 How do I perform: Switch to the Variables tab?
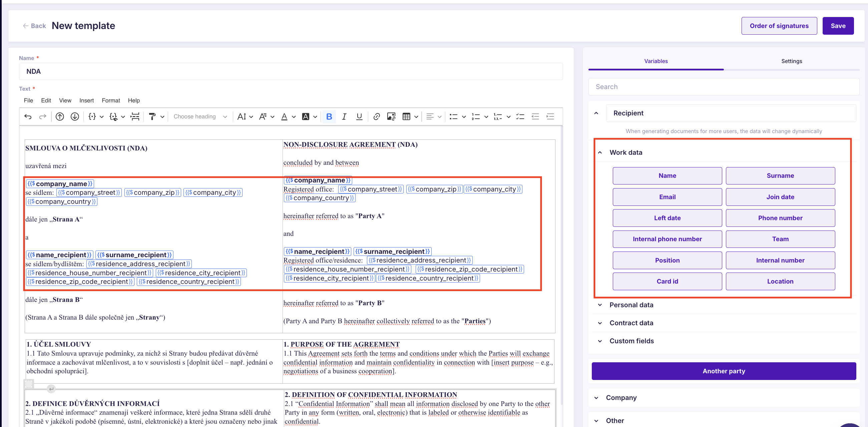click(x=656, y=61)
